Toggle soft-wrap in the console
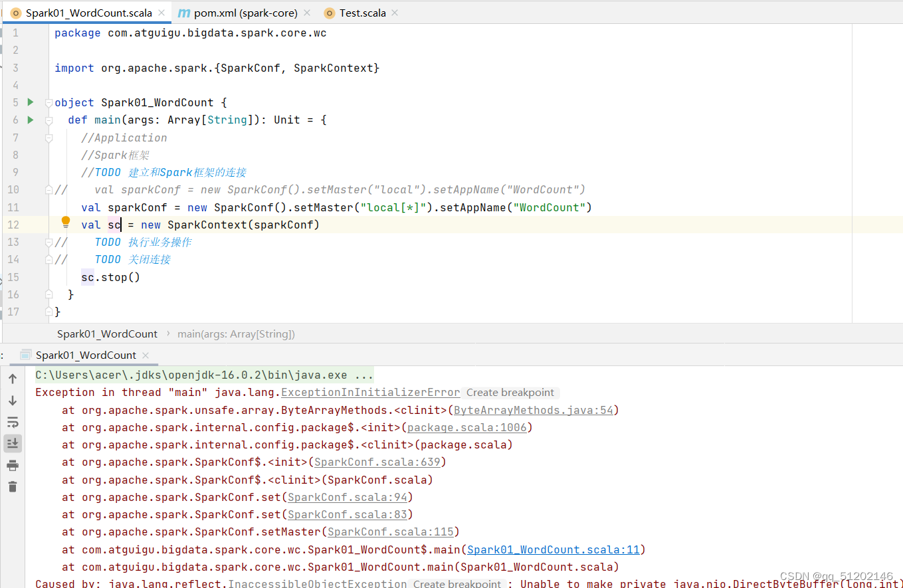 tap(12, 422)
